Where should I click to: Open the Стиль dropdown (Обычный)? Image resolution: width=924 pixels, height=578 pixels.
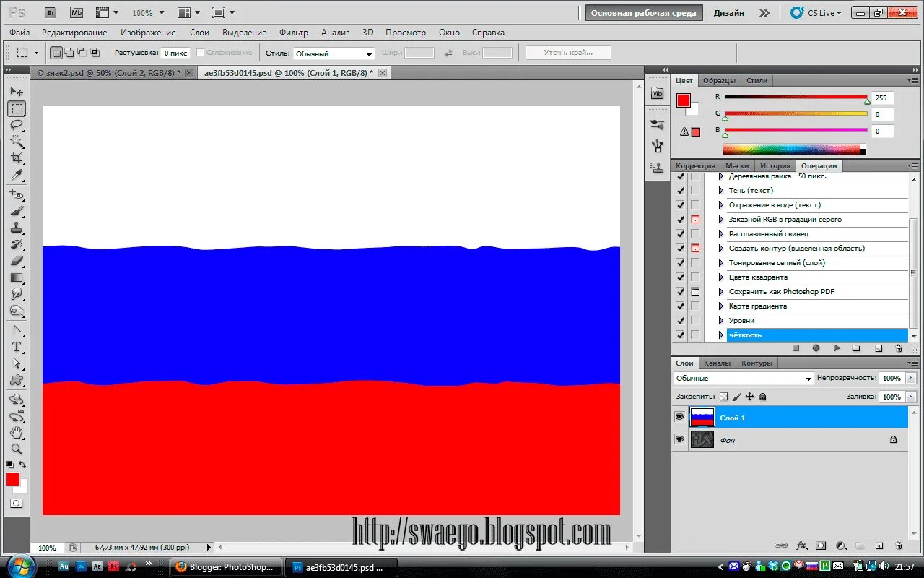coord(334,53)
